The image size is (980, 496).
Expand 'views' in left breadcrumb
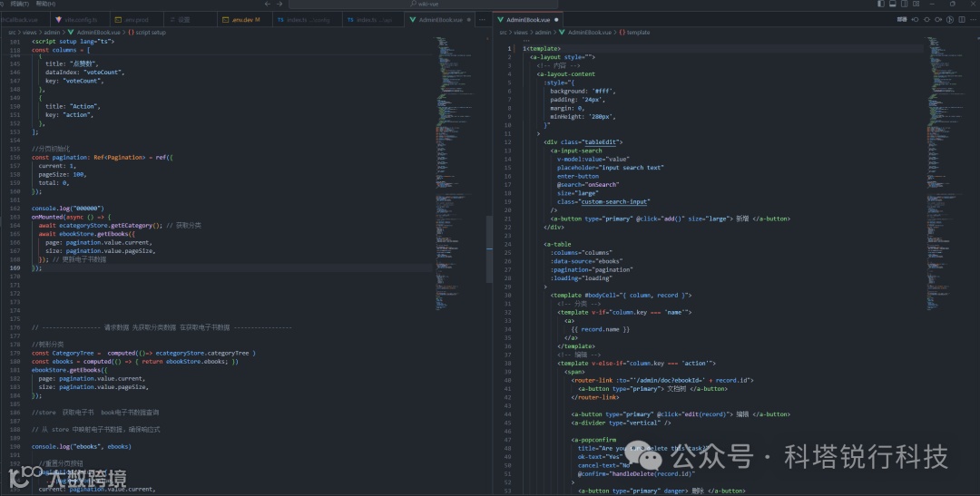click(x=30, y=32)
